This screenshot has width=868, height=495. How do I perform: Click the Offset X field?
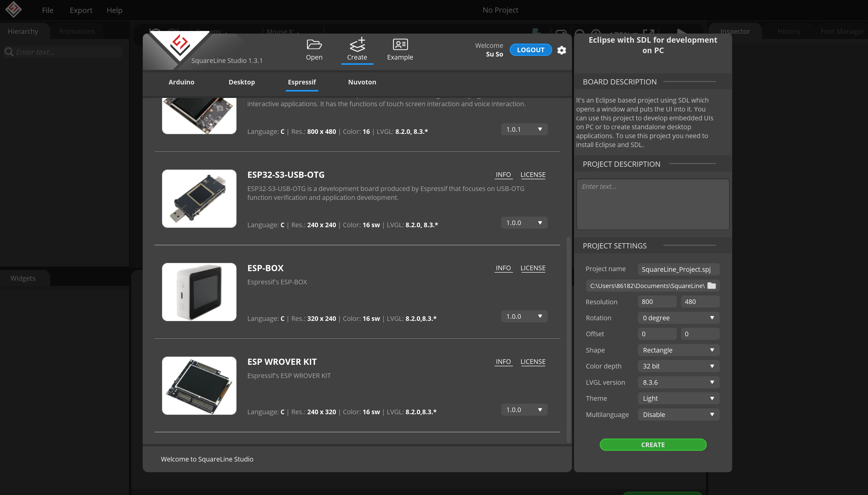657,334
